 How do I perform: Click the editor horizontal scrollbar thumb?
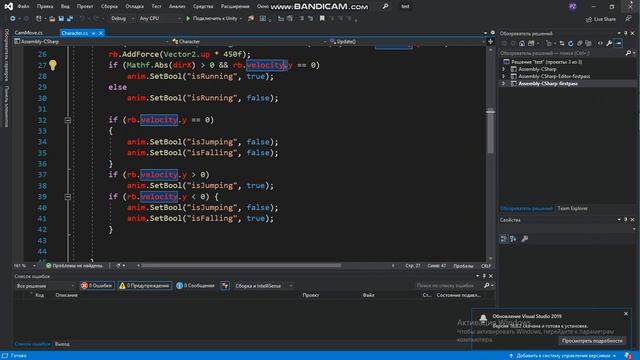(x=241, y=266)
